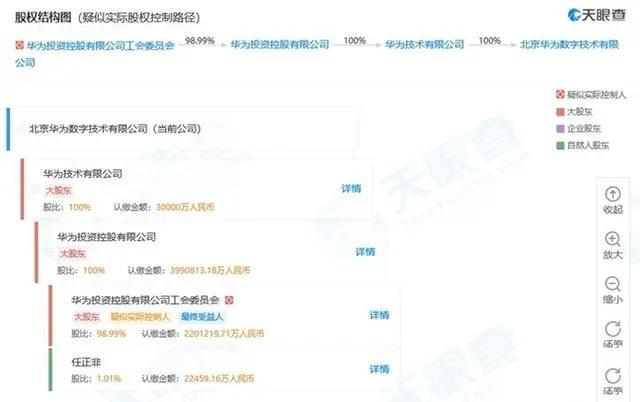Open 详情 for 华为投资控股有限公司 node
This screenshot has width=640, height=402.
click(x=365, y=252)
